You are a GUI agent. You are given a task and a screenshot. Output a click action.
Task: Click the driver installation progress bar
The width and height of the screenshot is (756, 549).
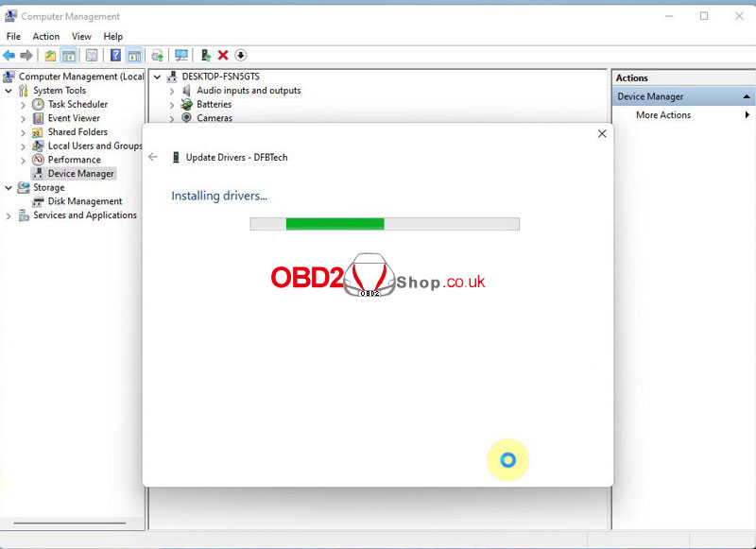pos(384,224)
